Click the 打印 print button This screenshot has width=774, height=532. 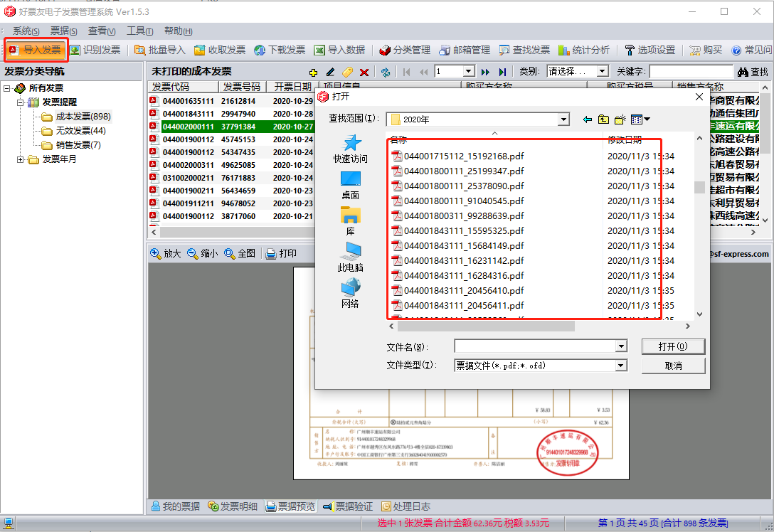point(282,253)
